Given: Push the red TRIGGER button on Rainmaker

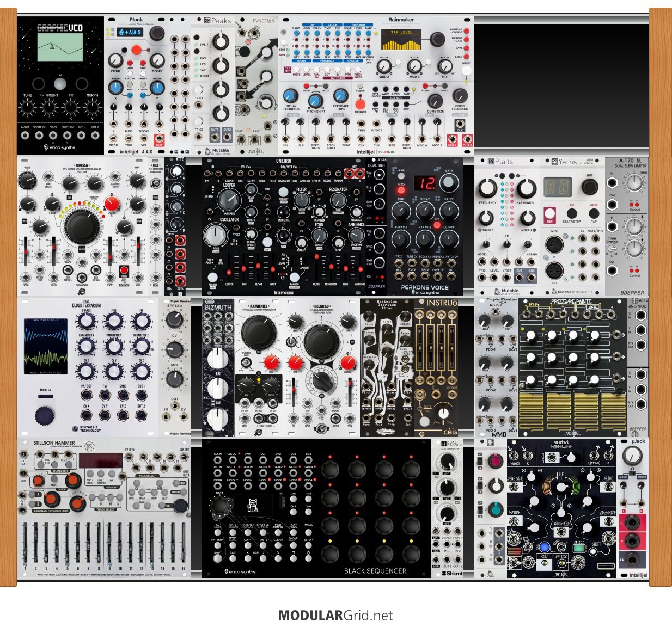Looking at the screenshot, I should (x=360, y=104).
